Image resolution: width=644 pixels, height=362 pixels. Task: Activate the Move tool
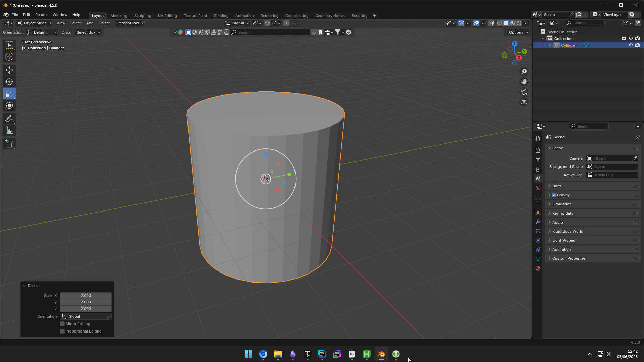[x=9, y=70]
